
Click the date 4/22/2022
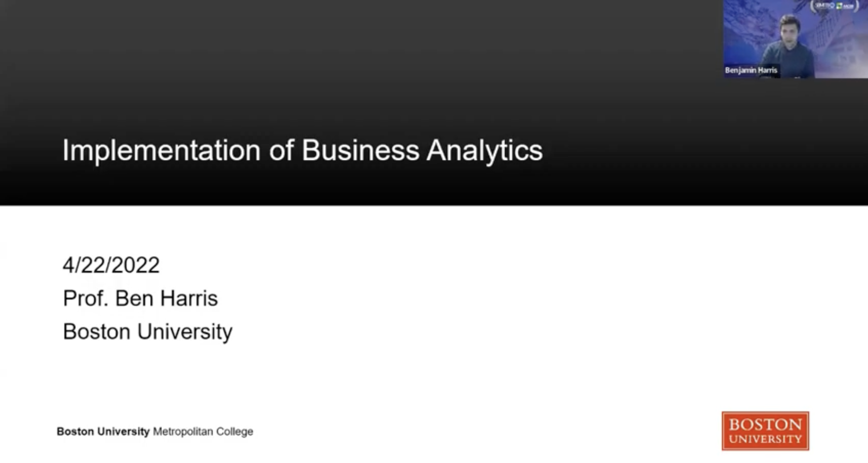(x=111, y=265)
